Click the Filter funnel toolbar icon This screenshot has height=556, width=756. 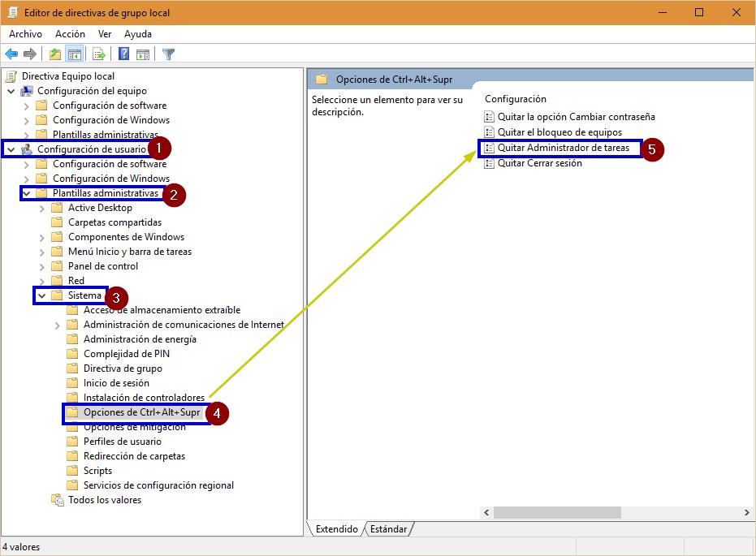coord(168,54)
